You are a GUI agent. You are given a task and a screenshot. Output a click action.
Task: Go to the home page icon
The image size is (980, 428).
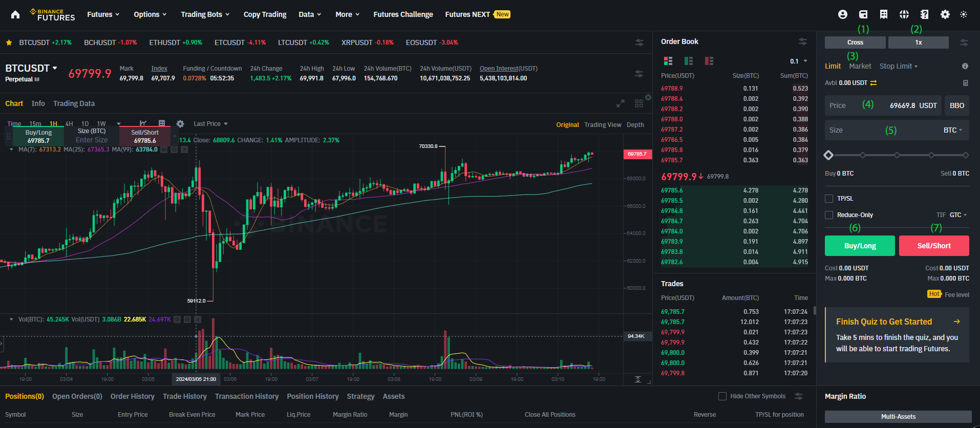tap(15, 14)
